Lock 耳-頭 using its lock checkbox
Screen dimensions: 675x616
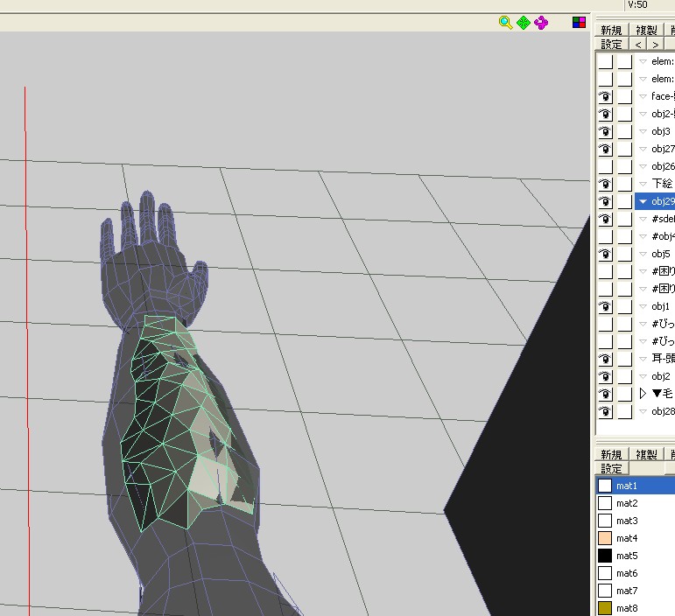click(x=624, y=359)
